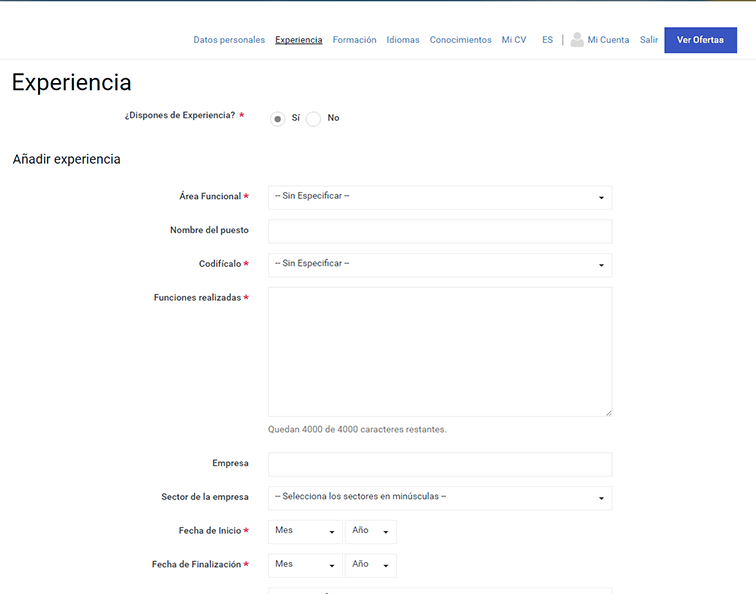The width and height of the screenshot is (756, 594).
Task: Open the Idiomas section
Action: pyautogui.click(x=403, y=40)
